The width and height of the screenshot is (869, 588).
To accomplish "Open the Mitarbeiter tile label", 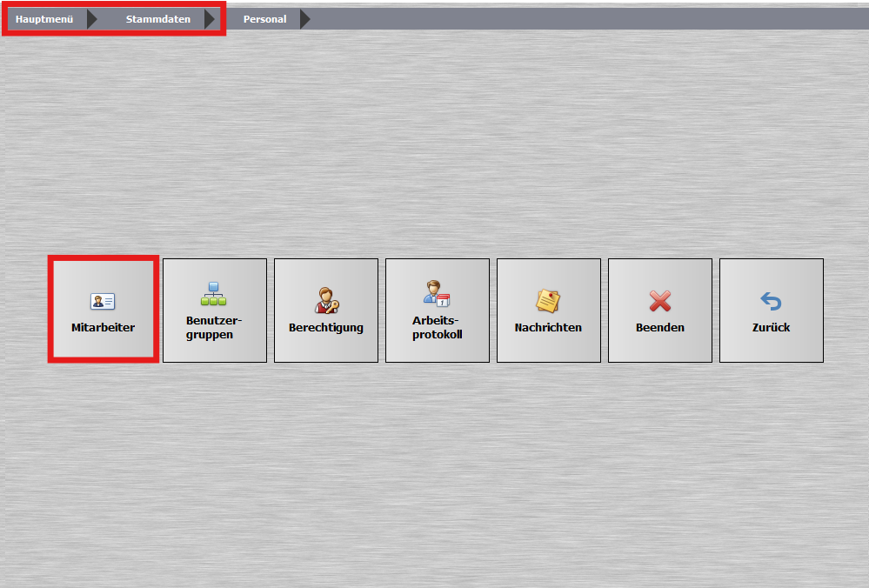I will tap(103, 328).
